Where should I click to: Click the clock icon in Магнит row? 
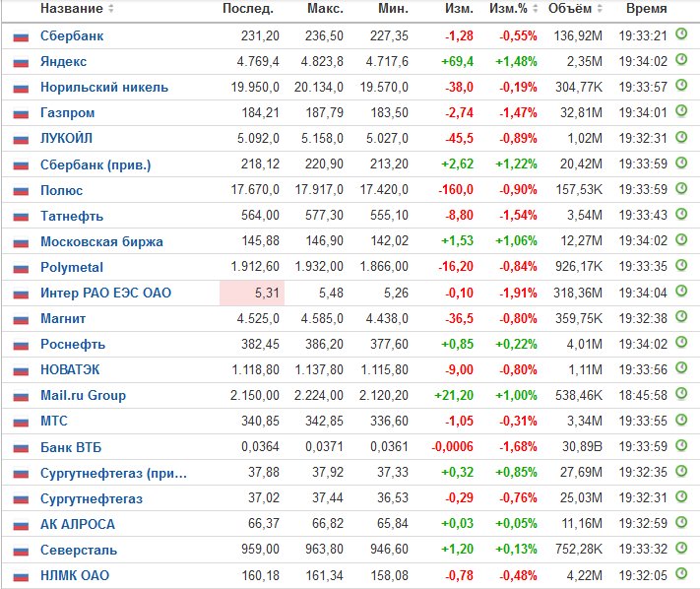tap(681, 316)
